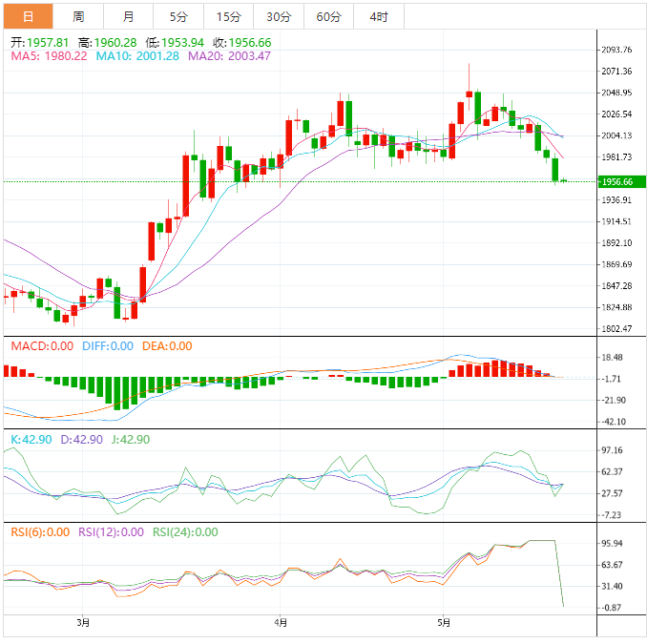Open the 月 monthly chart tab

coord(128,16)
